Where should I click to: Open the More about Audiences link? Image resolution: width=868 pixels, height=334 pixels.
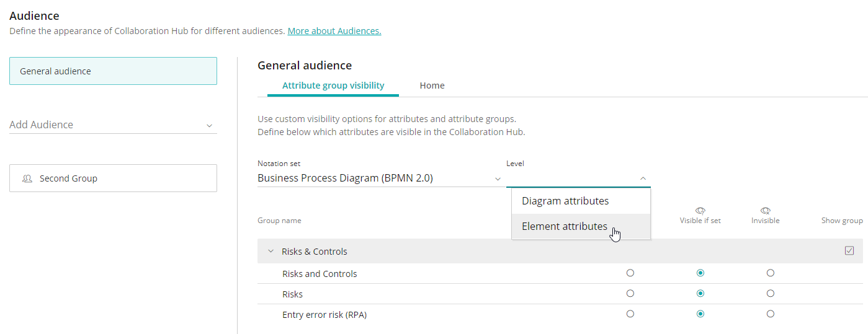tap(334, 30)
